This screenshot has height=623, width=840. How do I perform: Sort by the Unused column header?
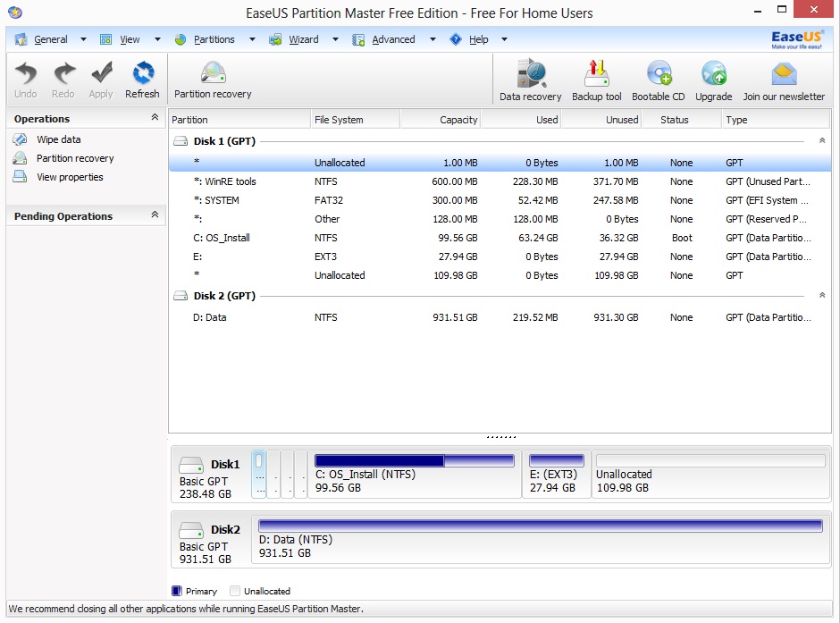coord(601,120)
